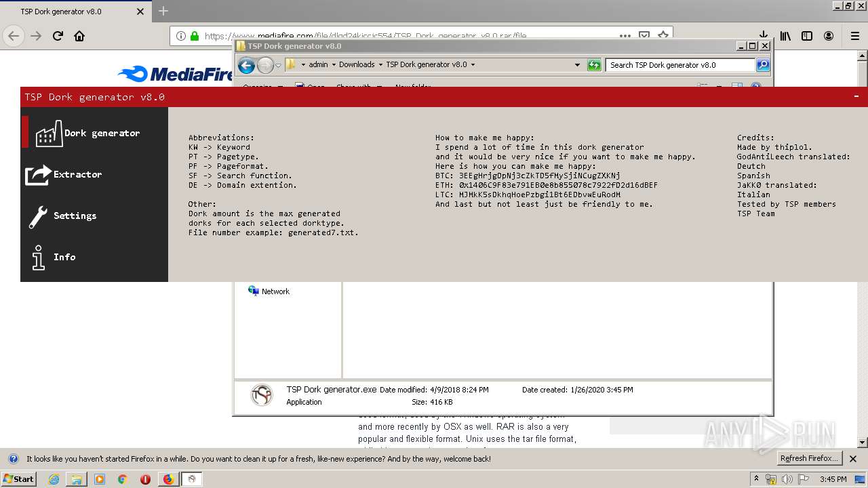This screenshot has height=488, width=868.
Task: Click the Explorer window back button
Action: pos(246,65)
